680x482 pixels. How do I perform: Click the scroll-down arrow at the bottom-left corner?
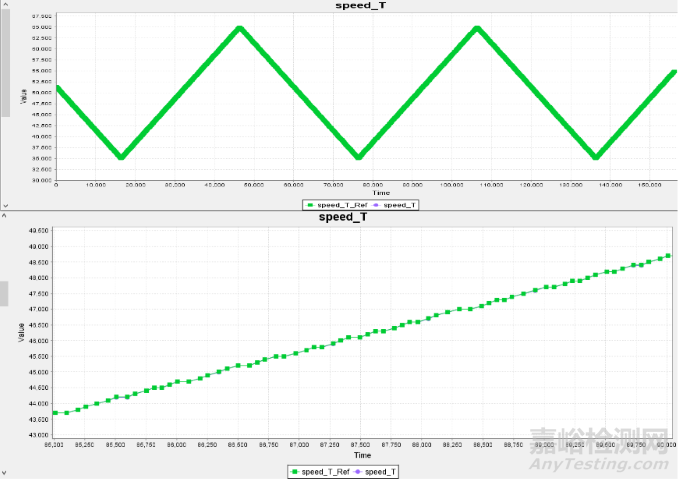(x=5, y=470)
